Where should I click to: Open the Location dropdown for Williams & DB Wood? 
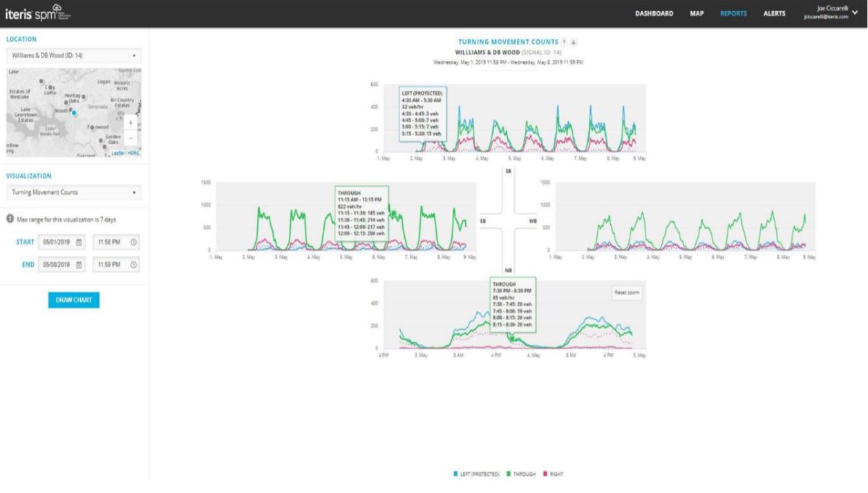click(x=73, y=55)
